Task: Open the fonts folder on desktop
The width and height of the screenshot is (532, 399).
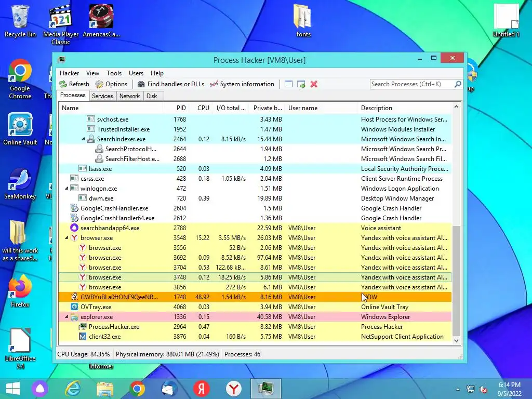Action: pos(303,21)
